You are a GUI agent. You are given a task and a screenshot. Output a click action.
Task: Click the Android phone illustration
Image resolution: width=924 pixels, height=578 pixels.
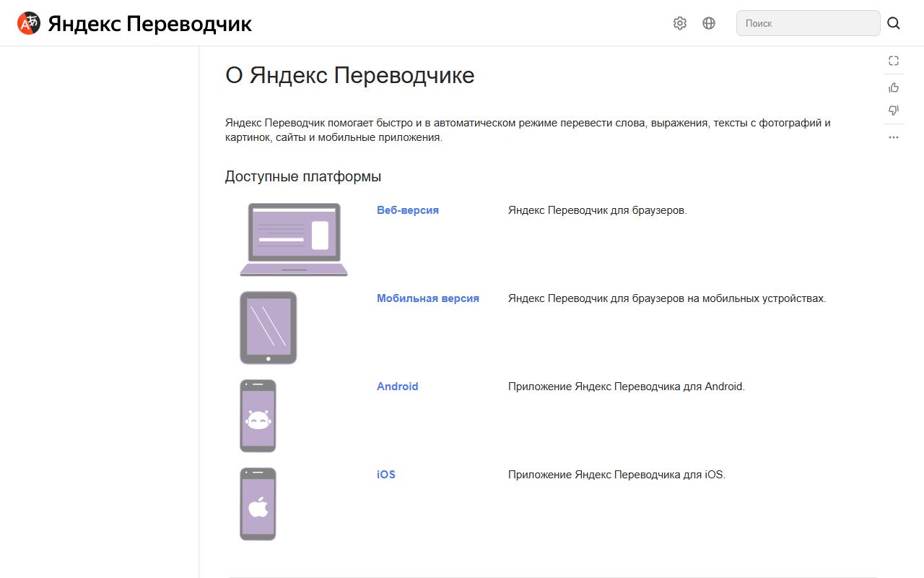pos(258,416)
